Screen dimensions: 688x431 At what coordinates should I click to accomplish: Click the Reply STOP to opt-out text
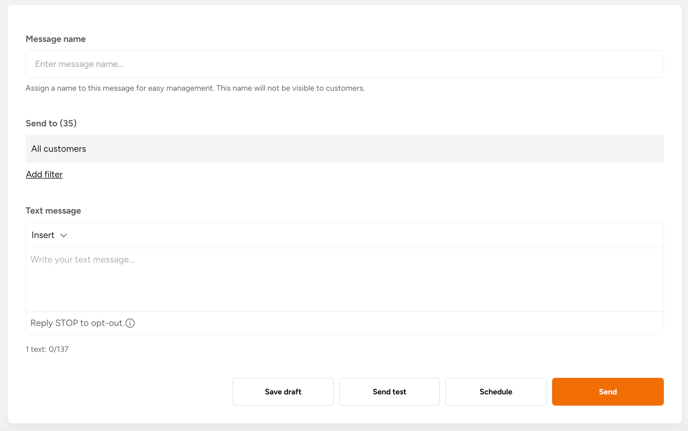(77, 323)
